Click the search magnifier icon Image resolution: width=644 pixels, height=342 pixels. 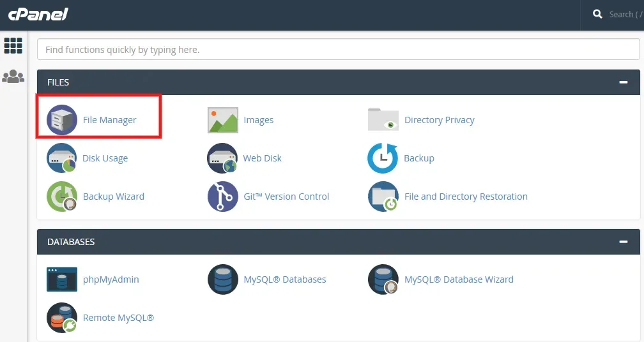[x=597, y=14]
